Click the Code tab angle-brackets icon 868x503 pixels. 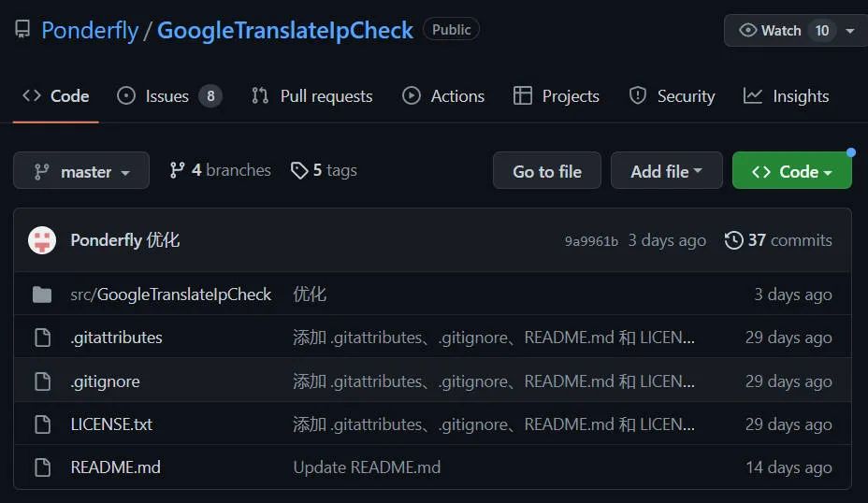[32, 95]
